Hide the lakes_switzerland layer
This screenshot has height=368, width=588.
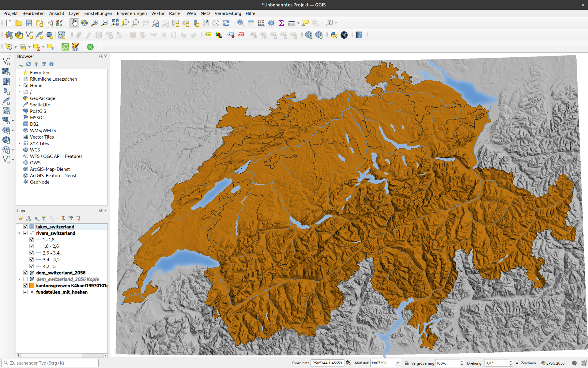[x=25, y=227]
